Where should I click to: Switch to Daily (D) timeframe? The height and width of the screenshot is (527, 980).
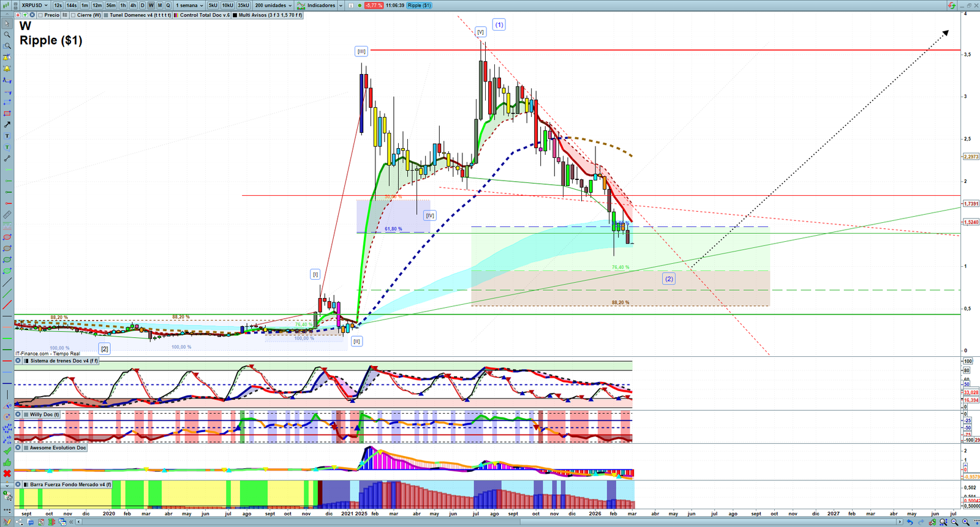pyautogui.click(x=142, y=6)
